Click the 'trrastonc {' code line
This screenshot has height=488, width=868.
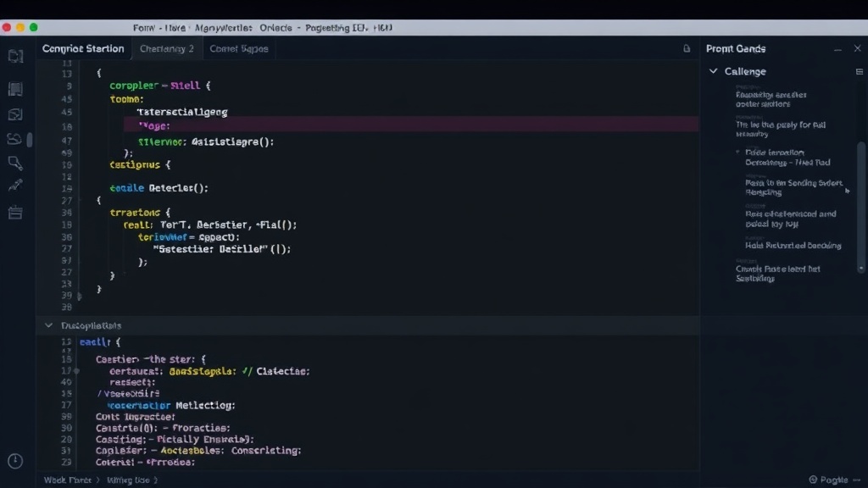[140, 213]
